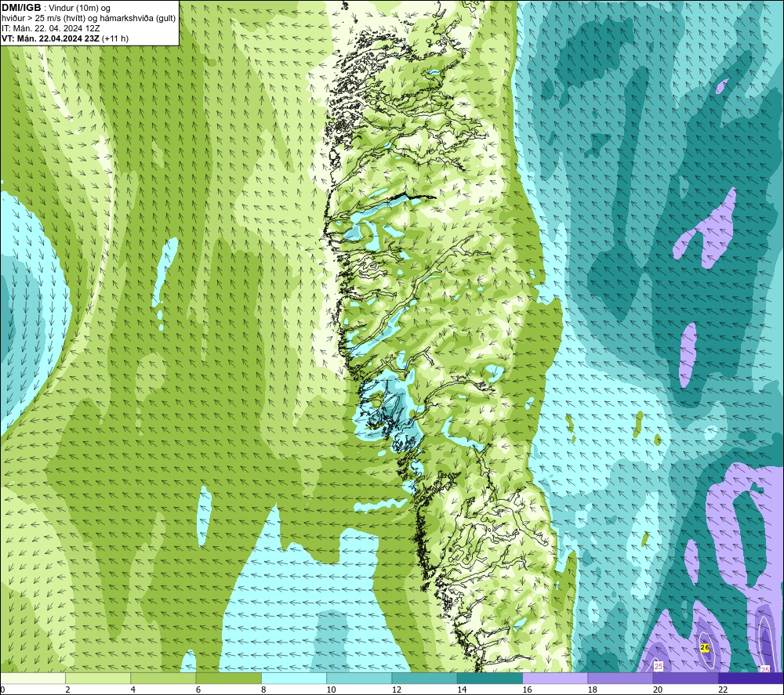
Task: Click the scale value '2'
Action: [67, 690]
